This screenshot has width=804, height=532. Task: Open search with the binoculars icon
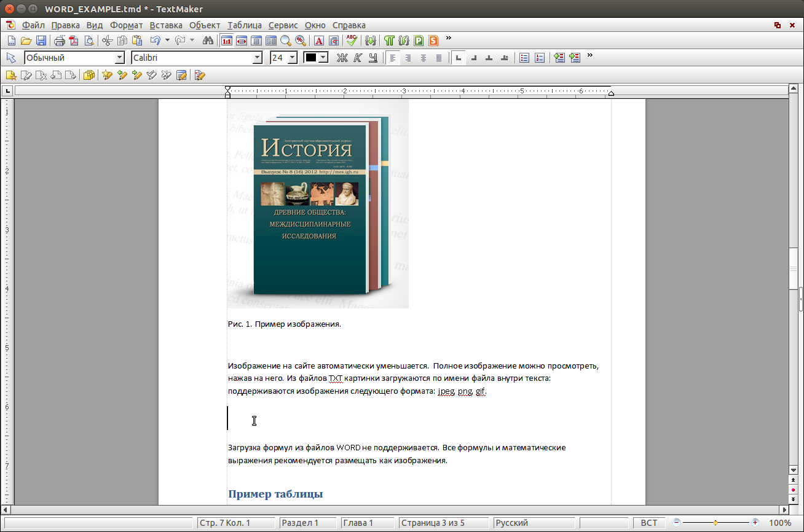pyautogui.click(x=208, y=41)
